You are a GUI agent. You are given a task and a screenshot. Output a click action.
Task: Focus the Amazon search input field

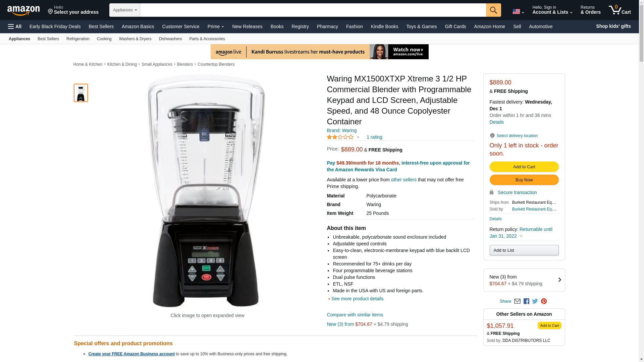coord(313,10)
